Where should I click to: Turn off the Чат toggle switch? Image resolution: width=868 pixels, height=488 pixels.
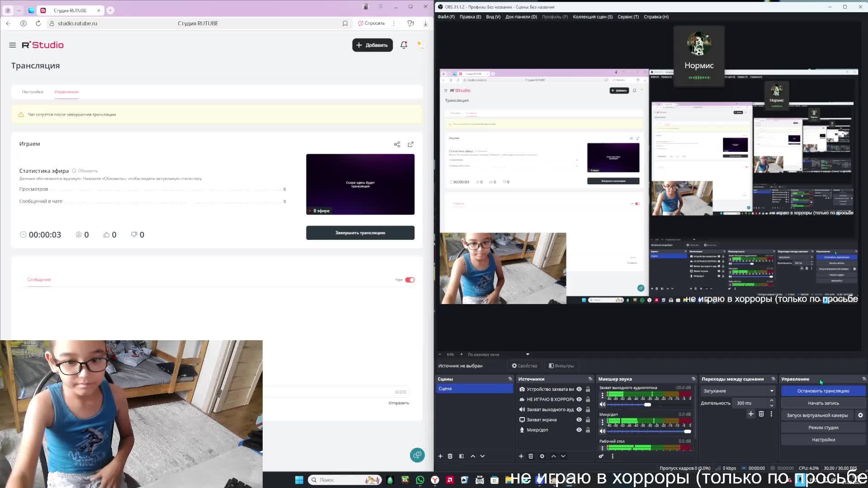tap(410, 280)
